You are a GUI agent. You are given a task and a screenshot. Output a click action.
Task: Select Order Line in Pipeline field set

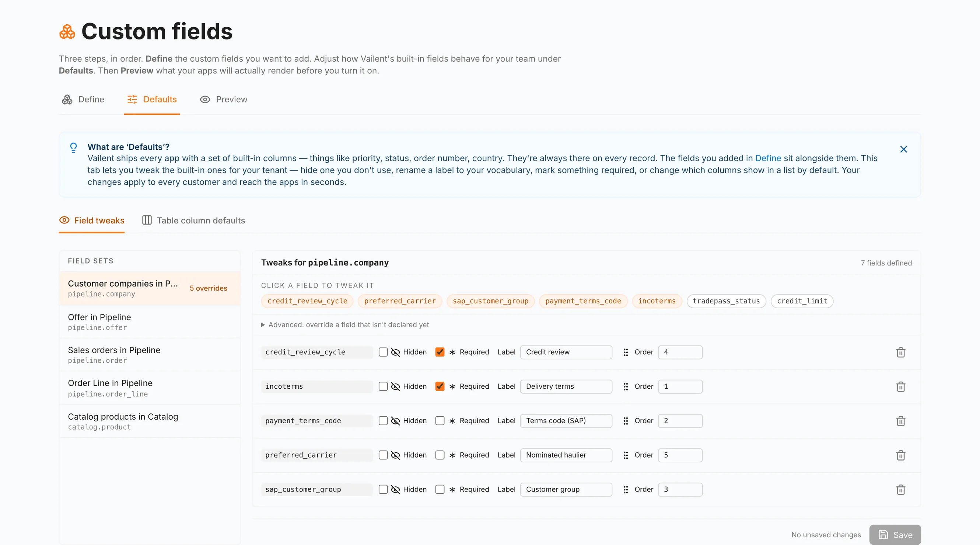pyautogui.click(x=150, y=388)
